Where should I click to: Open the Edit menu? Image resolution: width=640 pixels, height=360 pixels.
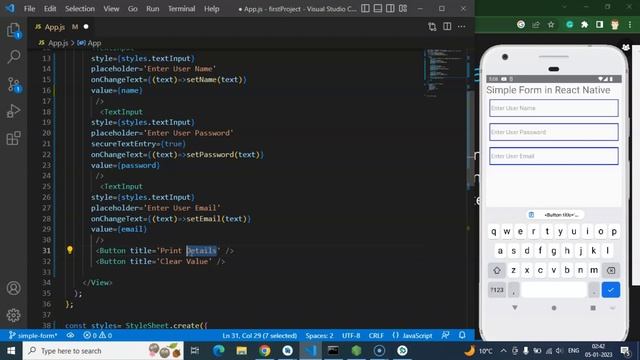(50, 9)
